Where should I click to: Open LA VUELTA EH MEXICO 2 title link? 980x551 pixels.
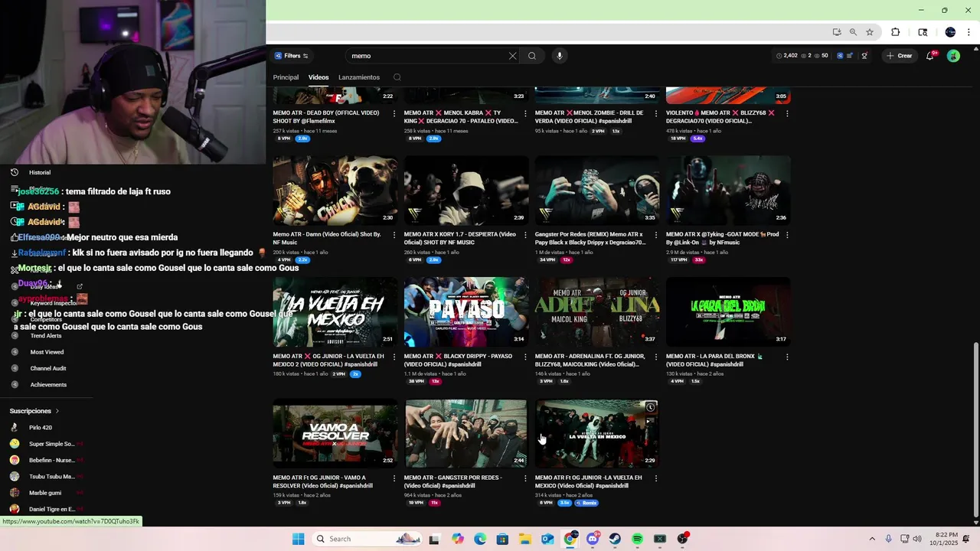328,360
